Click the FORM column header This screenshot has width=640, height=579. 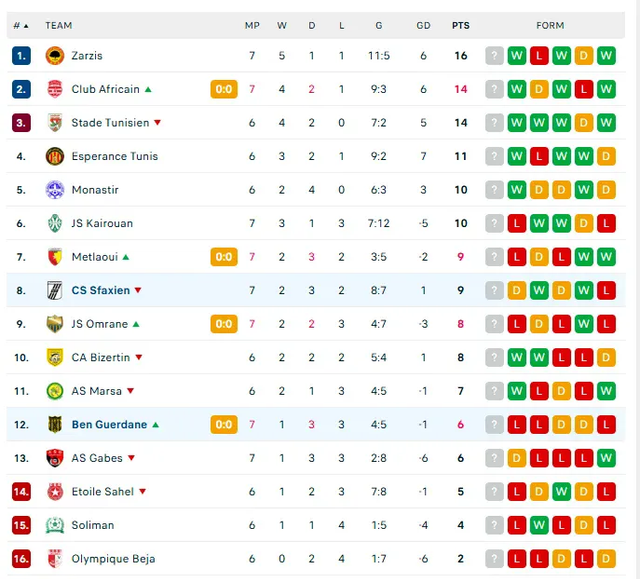pos(550,26)
